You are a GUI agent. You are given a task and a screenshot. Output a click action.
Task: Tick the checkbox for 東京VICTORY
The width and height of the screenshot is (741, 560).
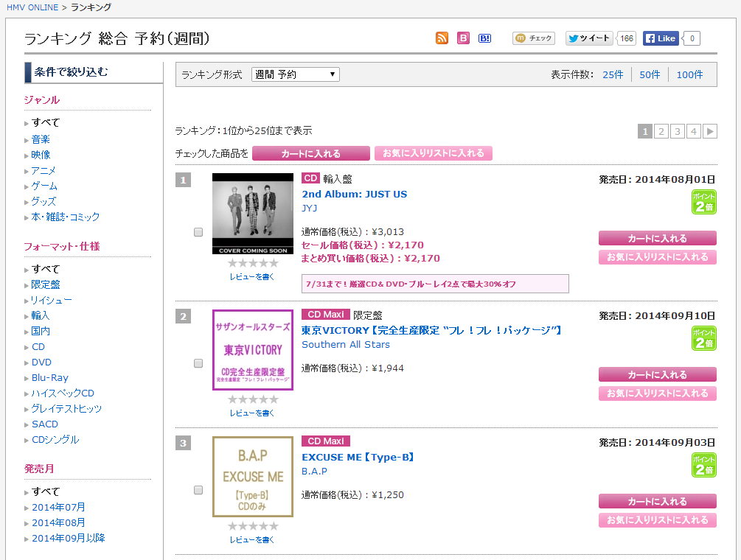coord(198,363)
